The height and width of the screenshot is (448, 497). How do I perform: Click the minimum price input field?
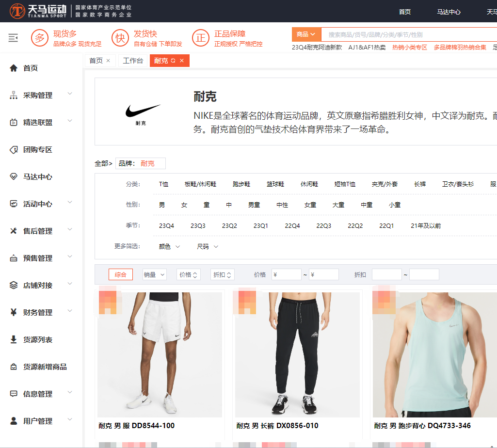point(286,274)
